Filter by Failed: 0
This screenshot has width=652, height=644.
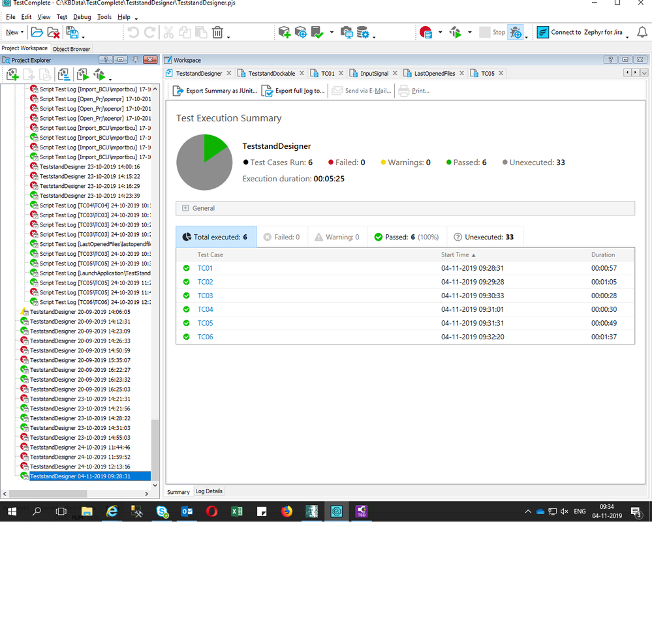(x=281, y=237)
